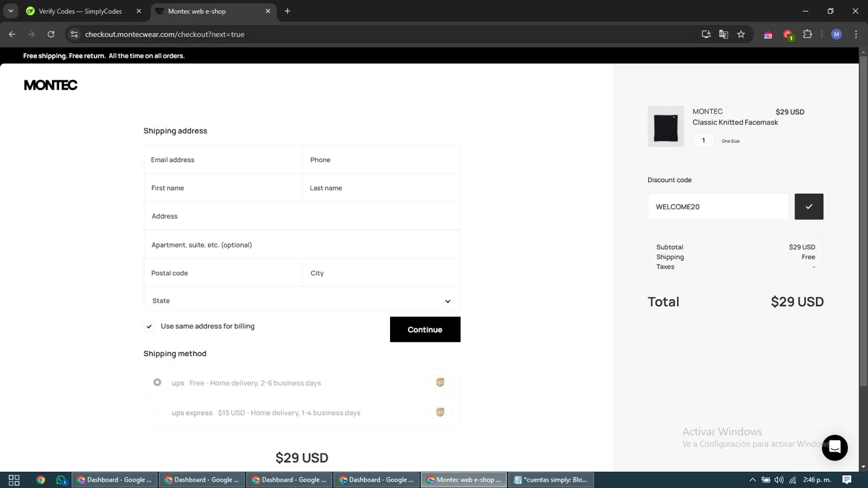The width and height of the screenshot is (868, 488).
Task: Focus the Email address field
Action: point(223,160)
